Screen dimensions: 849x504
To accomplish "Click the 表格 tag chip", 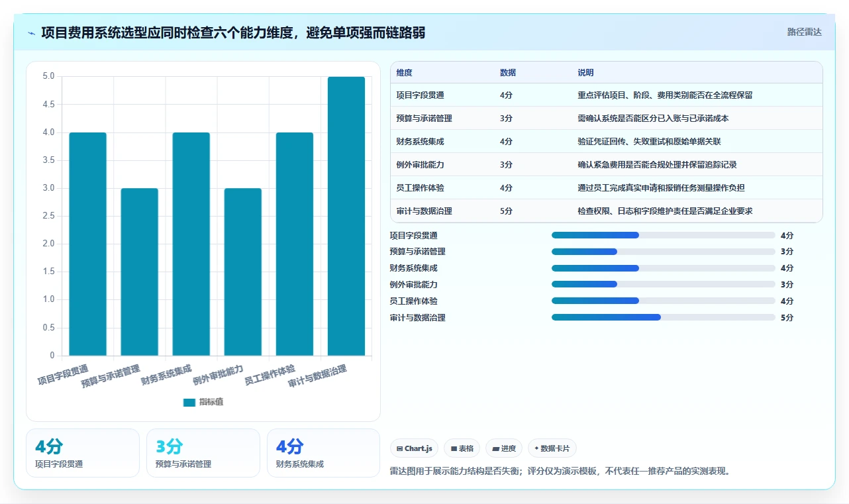I will [462, 448].
